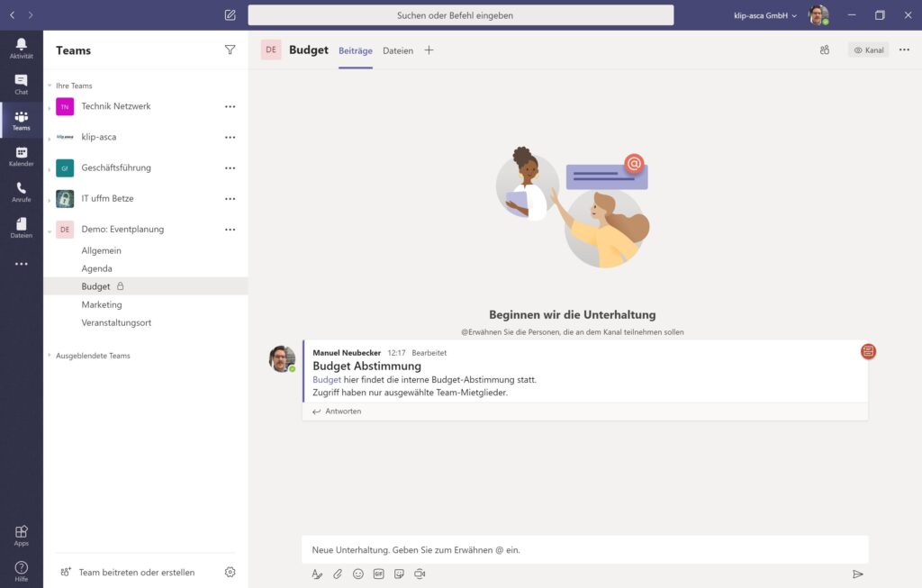Open channel more options ellipsis
Image resolution: width=922 pixels, height=588 pixels.
tap(904, 50)
